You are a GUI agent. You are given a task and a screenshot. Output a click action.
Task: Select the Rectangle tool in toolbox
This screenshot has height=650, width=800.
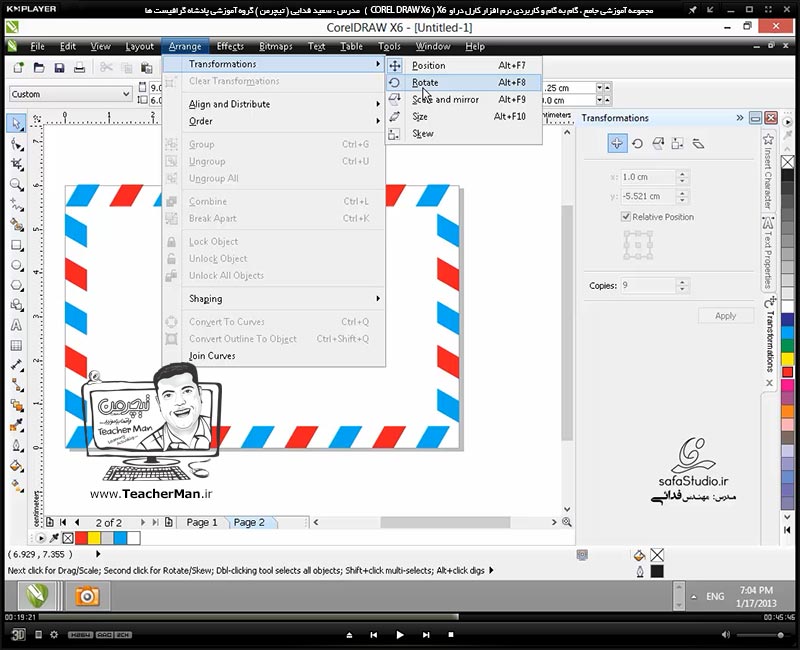pos(16,245)
